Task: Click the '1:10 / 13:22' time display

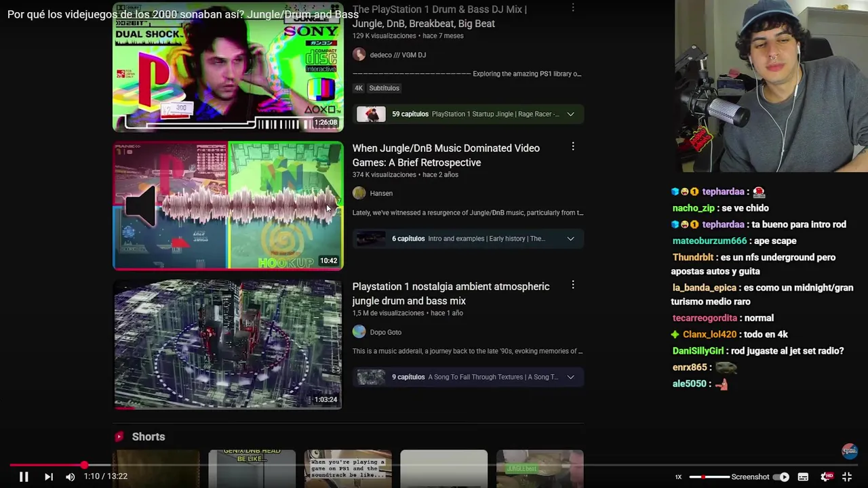Action: (105, 476)
